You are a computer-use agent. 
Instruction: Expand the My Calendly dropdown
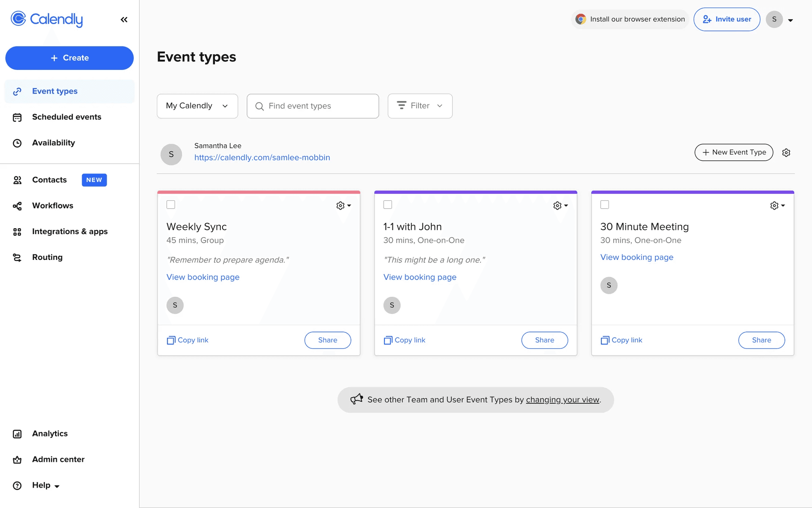[197, 106]
